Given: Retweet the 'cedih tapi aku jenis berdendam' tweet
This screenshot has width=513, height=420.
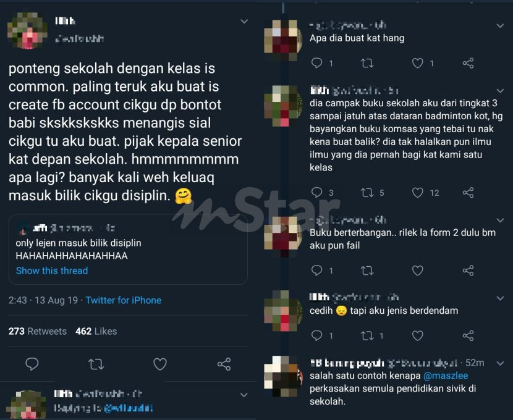Looking at the screenshot, I should point(367,335).
